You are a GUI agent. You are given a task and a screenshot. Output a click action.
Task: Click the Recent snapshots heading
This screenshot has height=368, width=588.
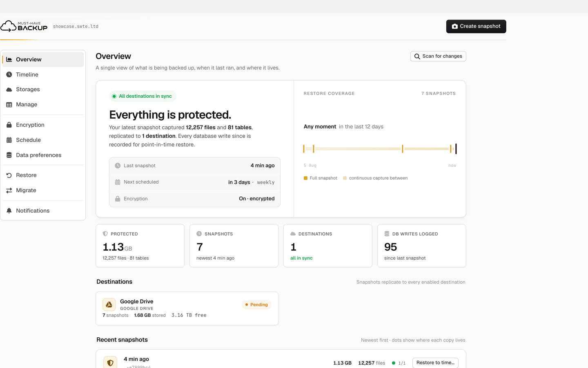click(x=122, y=340)
